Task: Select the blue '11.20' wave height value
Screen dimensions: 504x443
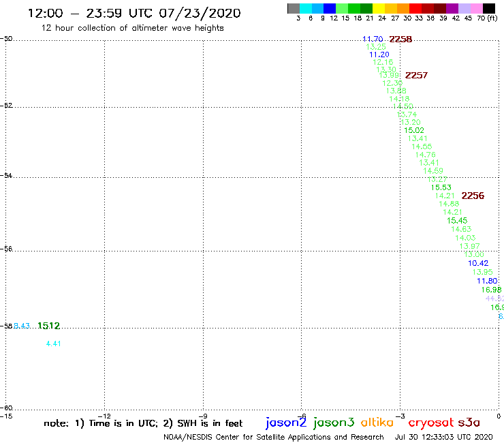Action: [x=379, y=55]
